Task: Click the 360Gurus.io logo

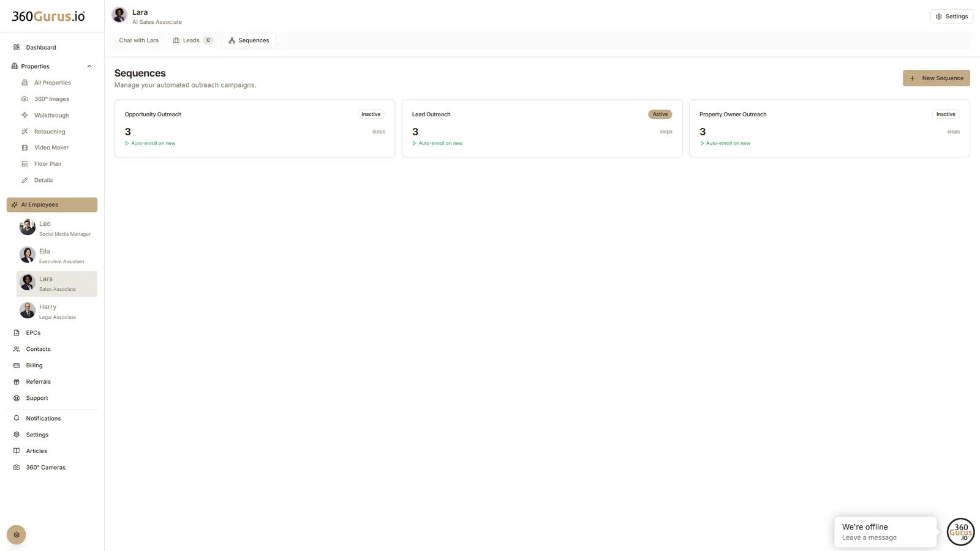Action: (x=48, y=17)
